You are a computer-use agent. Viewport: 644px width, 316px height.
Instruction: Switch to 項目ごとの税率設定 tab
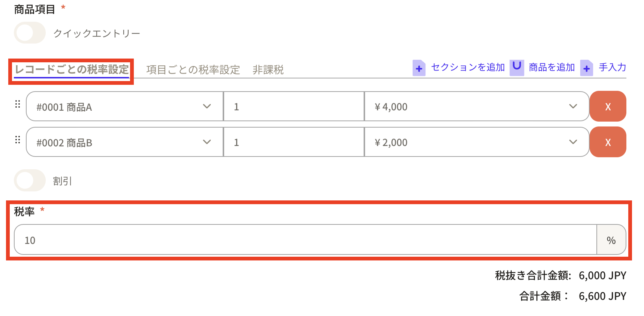(193, 70)
